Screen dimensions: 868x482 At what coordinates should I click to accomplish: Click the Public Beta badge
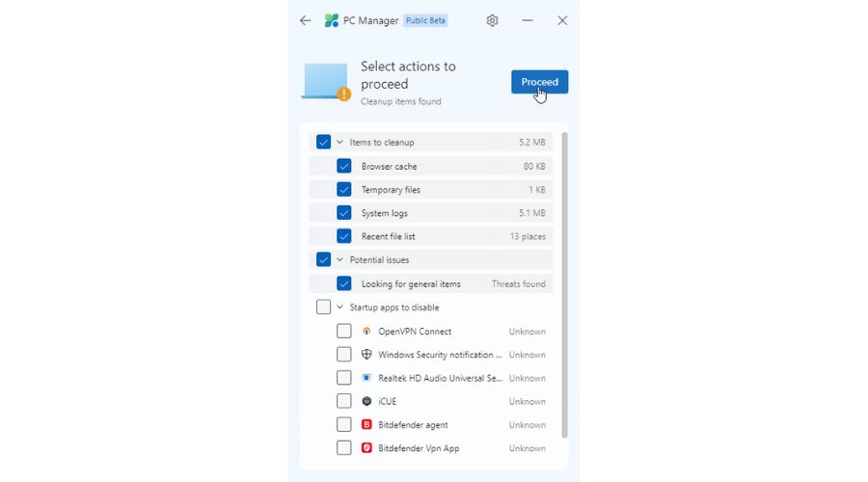[425, 20]
